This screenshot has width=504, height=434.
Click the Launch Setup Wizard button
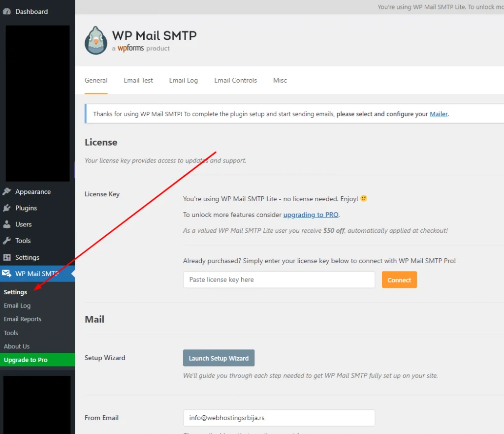point(219,358)
